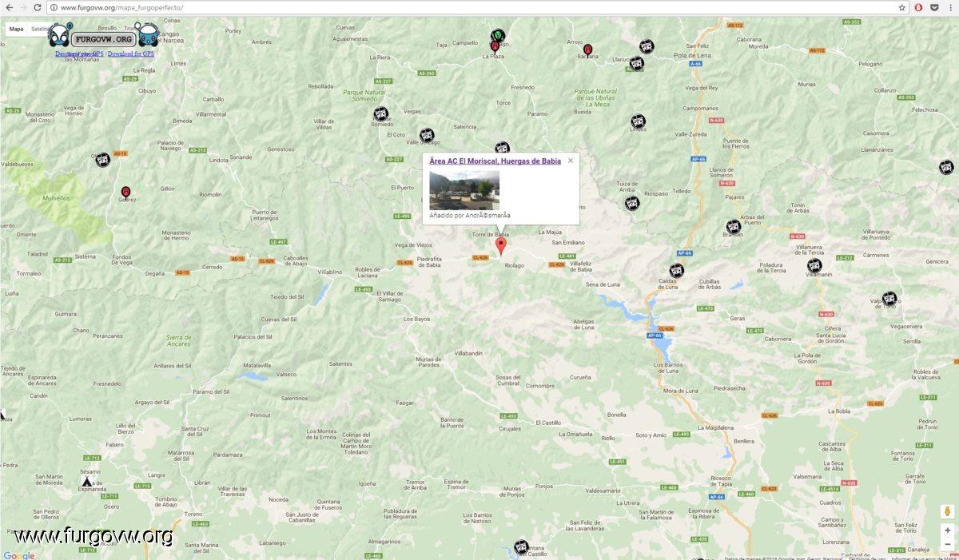Select the van marker near Brañillín
959x560 pixels.
(x=734, y=226)
